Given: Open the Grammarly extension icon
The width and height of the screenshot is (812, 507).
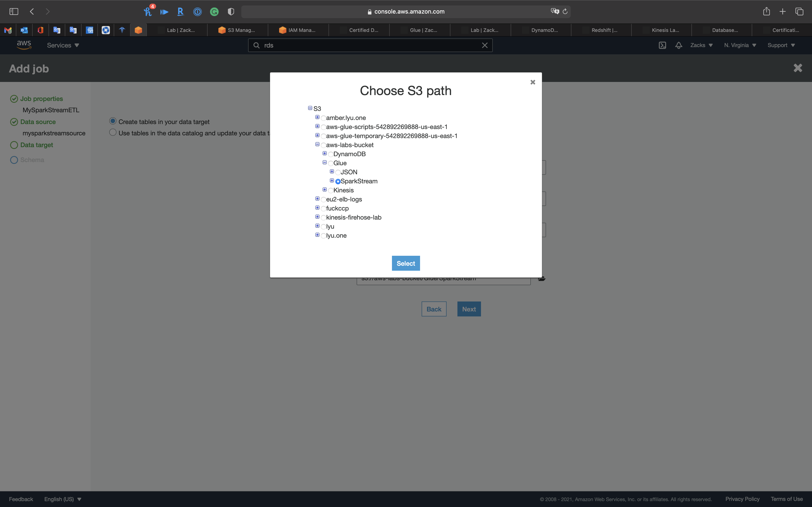Looking at the screenshot, I should 214,12.
